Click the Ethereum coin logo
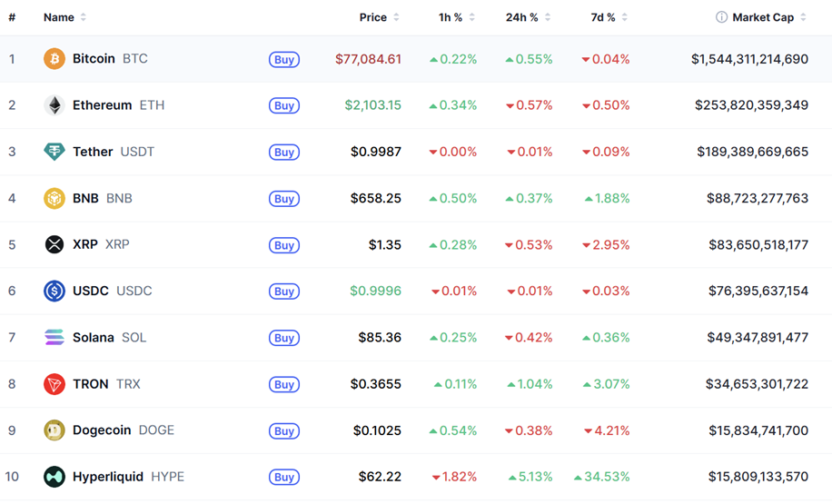Image resolution: width=832 pixels, height=504 pixels. coord(54,105)
